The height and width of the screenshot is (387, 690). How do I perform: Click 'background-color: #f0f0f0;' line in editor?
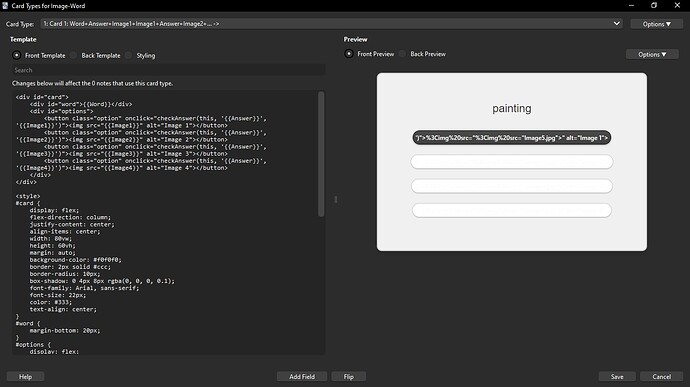point(76,260)
